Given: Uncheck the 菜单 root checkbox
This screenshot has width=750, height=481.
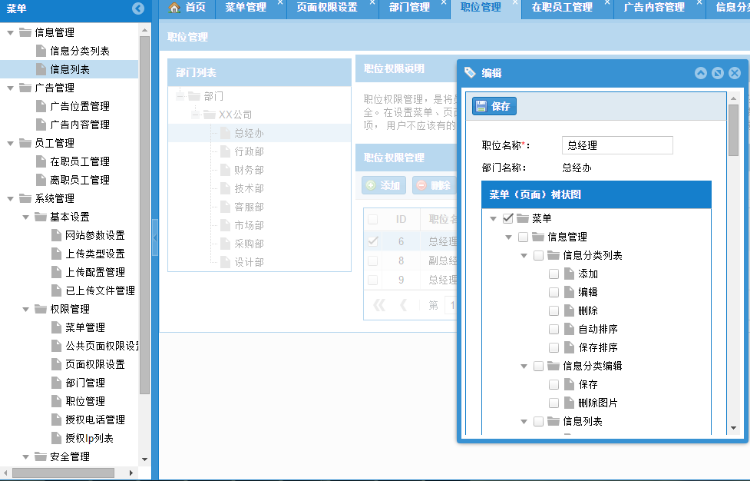Looking at the screenshot, I should click(508, 219).
